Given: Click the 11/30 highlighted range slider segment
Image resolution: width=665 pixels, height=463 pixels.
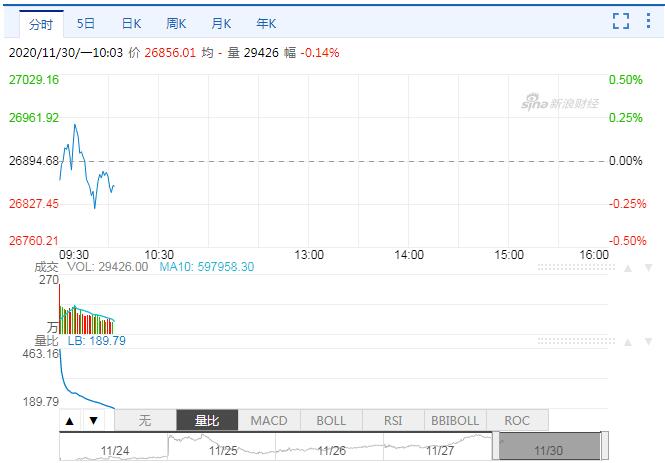Looking at the screenshot, I should (548, 447).
